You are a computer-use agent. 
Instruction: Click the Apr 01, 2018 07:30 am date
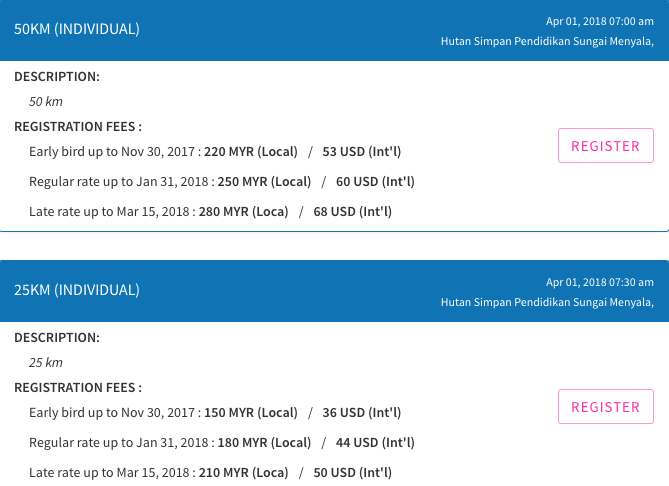(x=599, y=282)
